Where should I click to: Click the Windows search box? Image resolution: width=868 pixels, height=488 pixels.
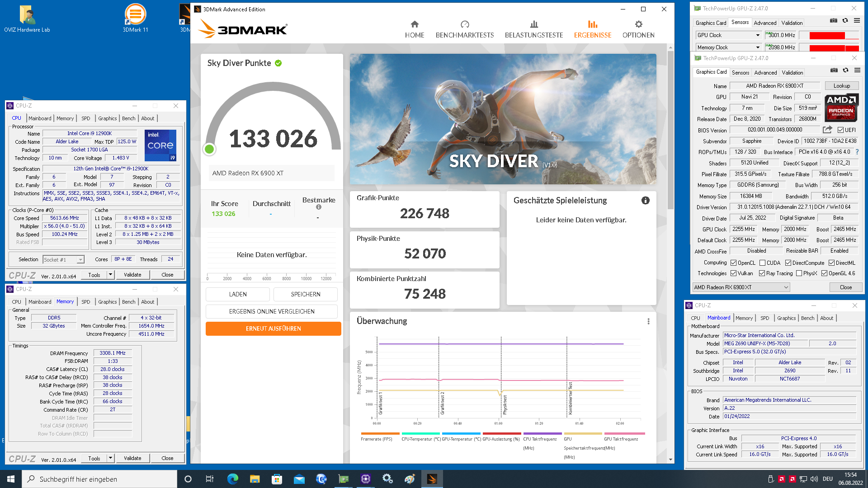99,479
